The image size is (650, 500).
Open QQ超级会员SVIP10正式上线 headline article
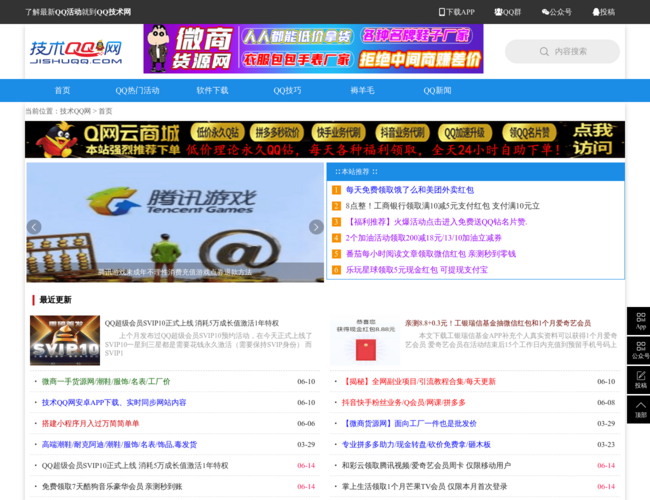coord(192,323)
